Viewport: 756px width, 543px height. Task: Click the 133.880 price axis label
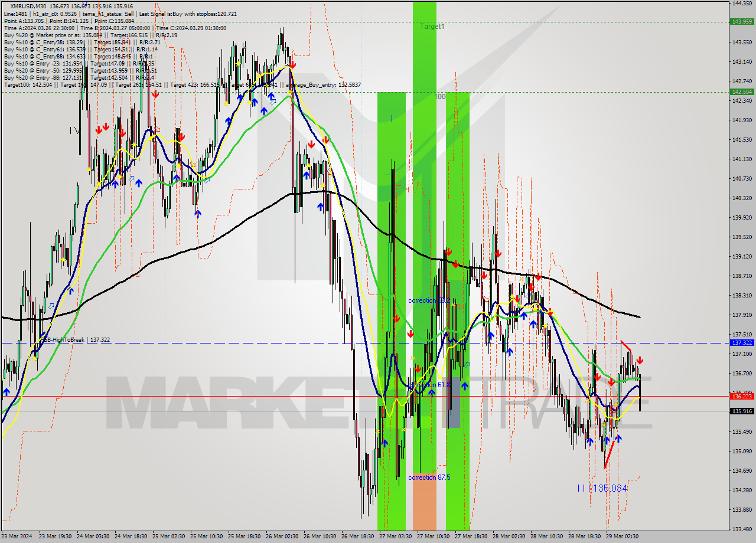(742, 509)
